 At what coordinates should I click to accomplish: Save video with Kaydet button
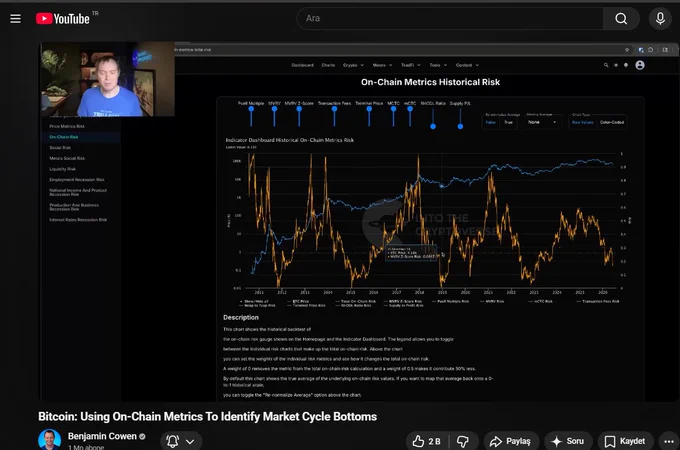pos(625,441)
